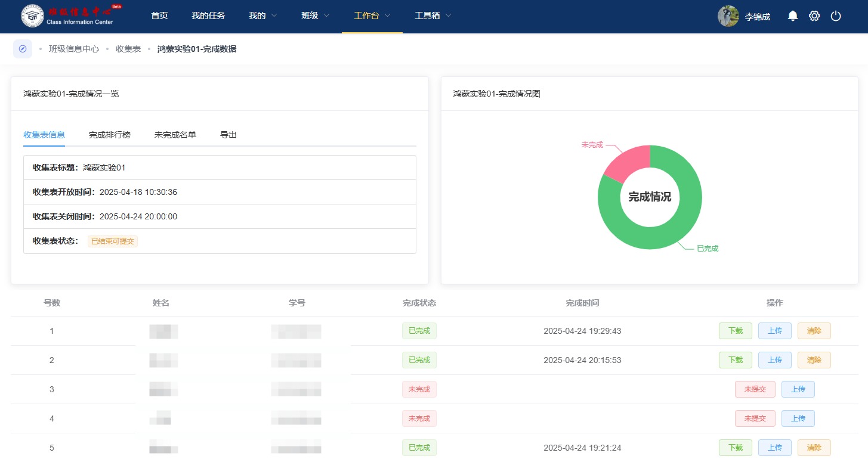Open 我的任务 in top navigation

point(208,15)
